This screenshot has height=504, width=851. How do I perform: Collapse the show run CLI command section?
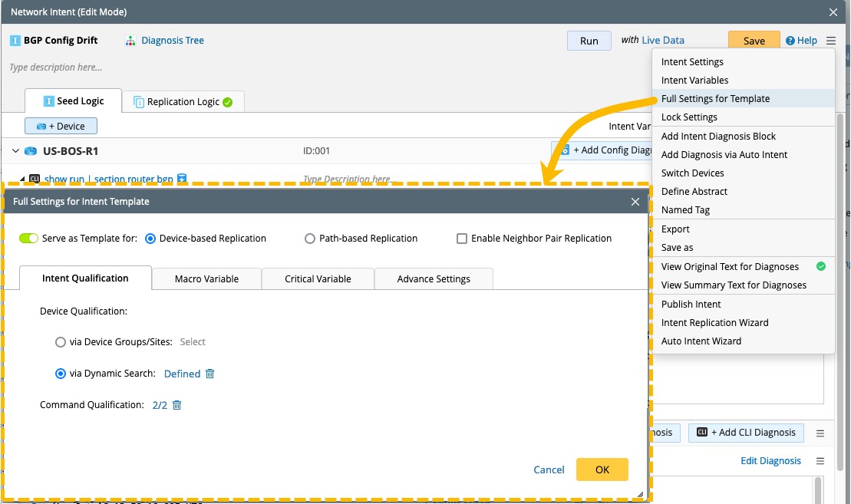click(21, 179)
